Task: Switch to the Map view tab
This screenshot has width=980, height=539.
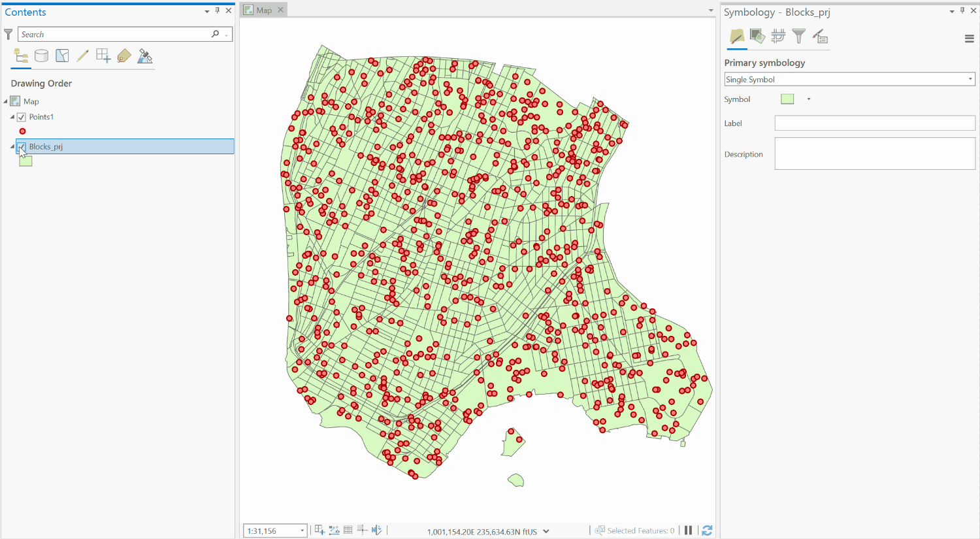Action: click(264, 10)
